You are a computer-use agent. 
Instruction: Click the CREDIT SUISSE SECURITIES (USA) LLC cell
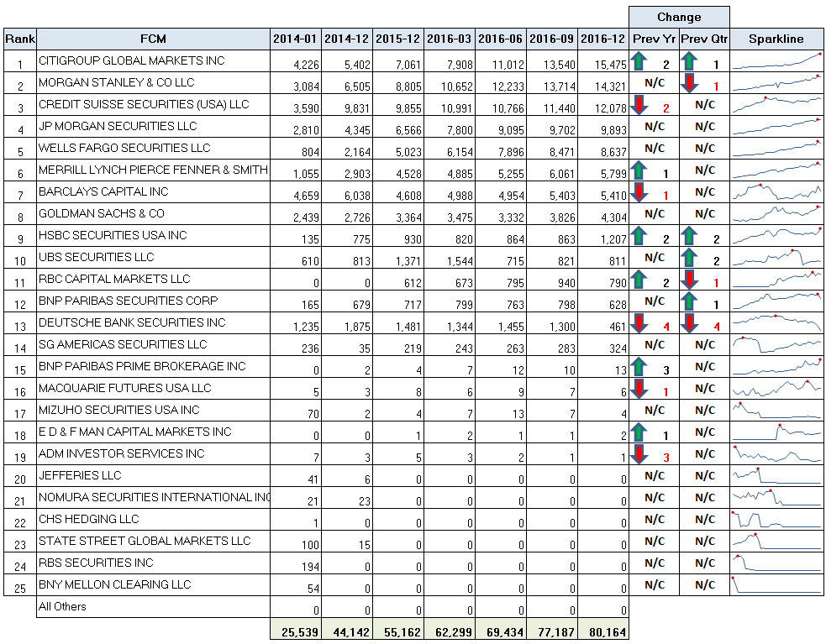(153, 105)
